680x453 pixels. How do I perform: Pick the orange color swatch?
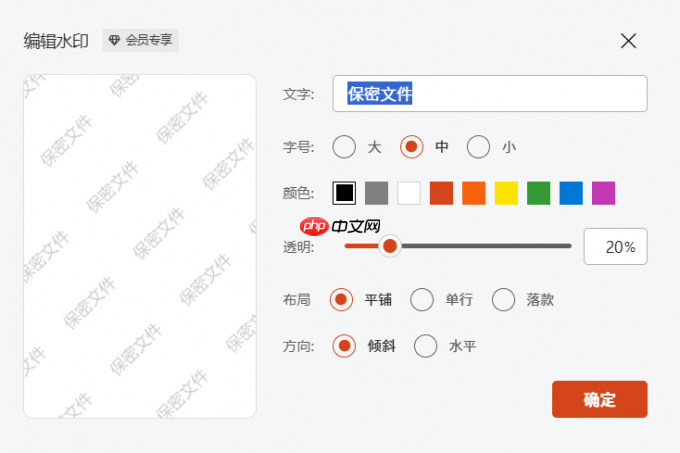pyautogui.click(x=474, y=193)
